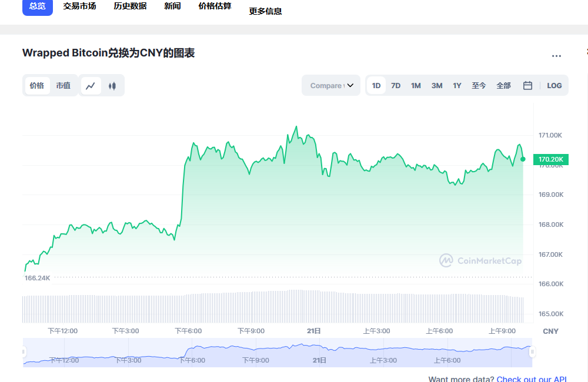Screen dimensions: 588x382
Task: Open the 更多信息 more info tab
Action: (266, 11)
